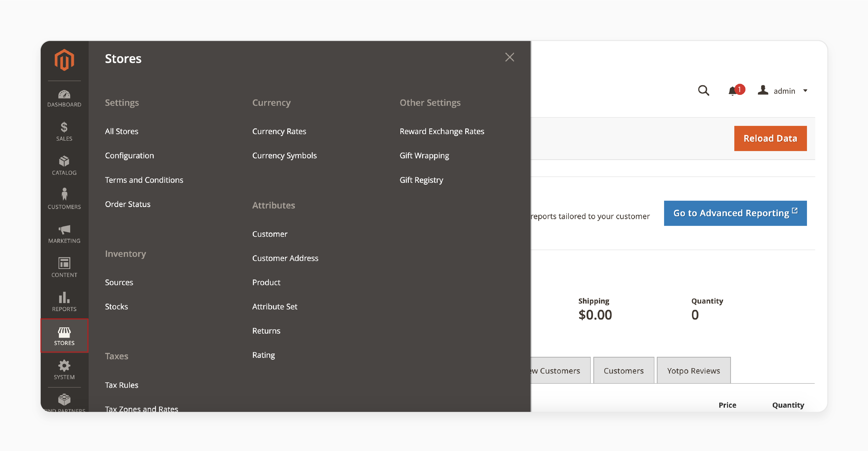The height and width of the screenshot is (451, 868).
Task: Open Order Status
Action: click(x=128, y=204)
